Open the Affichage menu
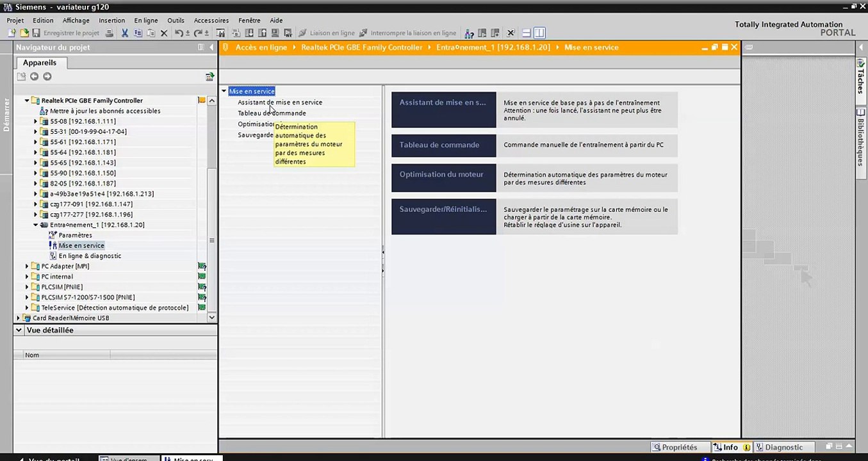This screenshot has width=868, height=461. (x=76, y=20)
